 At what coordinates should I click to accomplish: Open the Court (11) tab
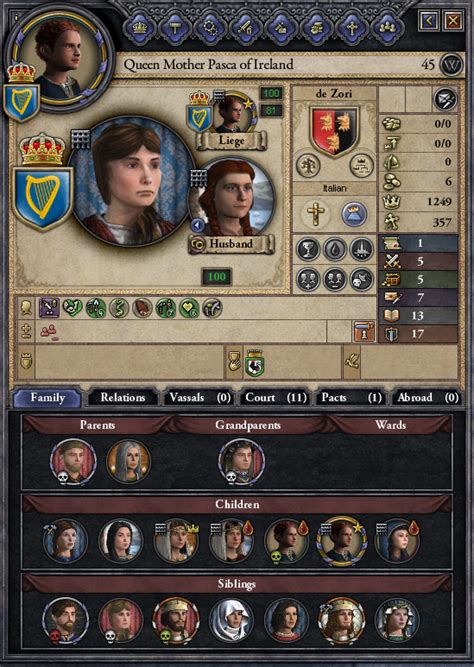(275, 398)
